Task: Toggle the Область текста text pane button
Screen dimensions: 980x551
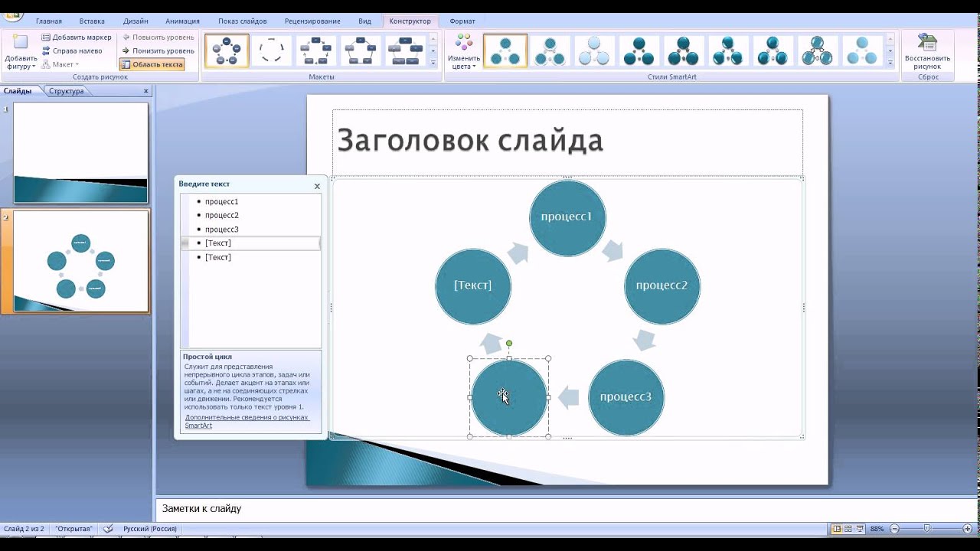Action: point(152,64)
